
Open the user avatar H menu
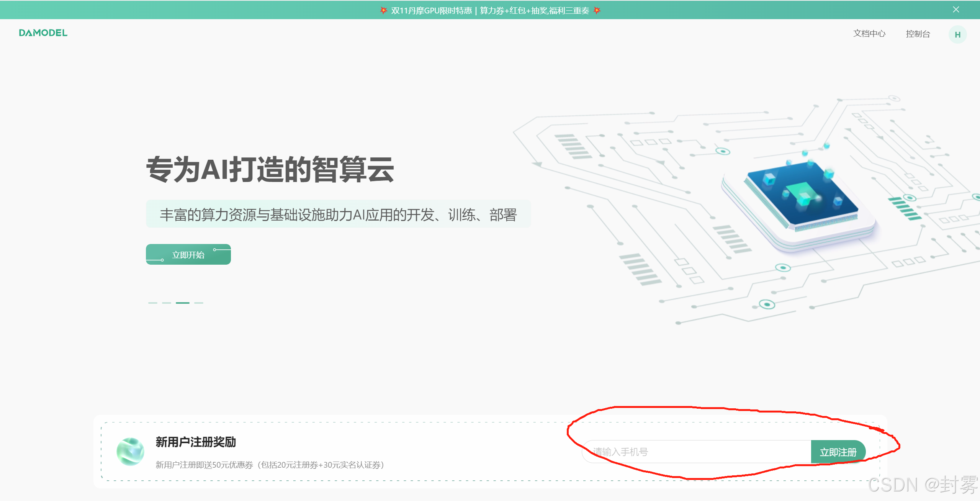[x=957, y=35]
